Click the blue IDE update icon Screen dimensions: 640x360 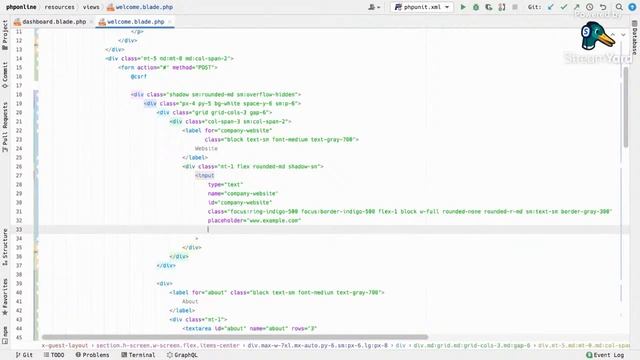click(632, 7)
